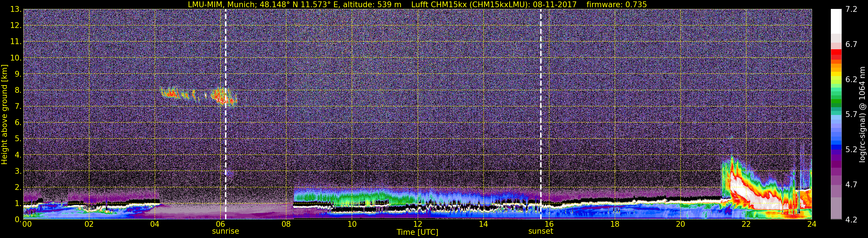868x238 pixels.
Task: Click the "sunrise" label below the time axis
Action: (x=225, y=231)
